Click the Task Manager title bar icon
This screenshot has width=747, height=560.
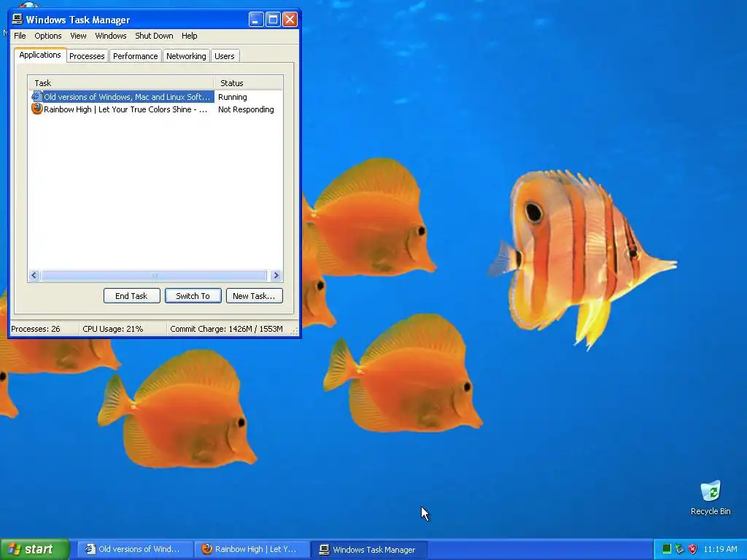[x=18, y=19]
